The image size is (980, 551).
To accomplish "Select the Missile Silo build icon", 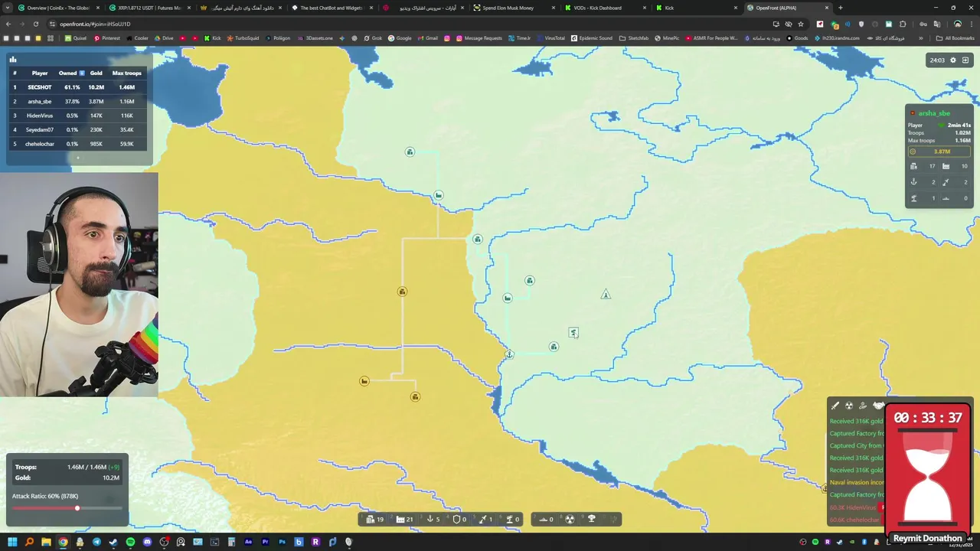I will coord(483,519).
